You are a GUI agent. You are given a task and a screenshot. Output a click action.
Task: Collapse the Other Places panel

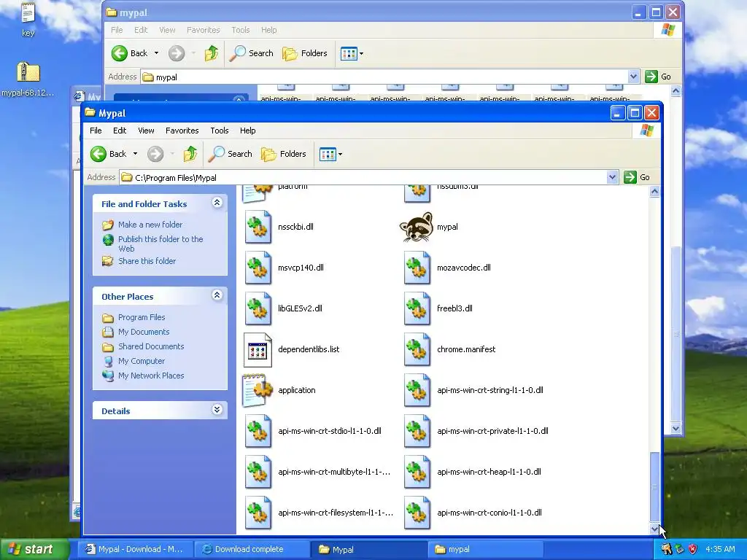[x=217, y=295]
